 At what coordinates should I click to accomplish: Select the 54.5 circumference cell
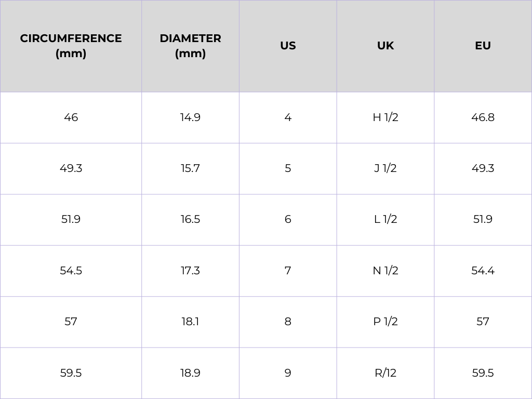coord(71,271)
